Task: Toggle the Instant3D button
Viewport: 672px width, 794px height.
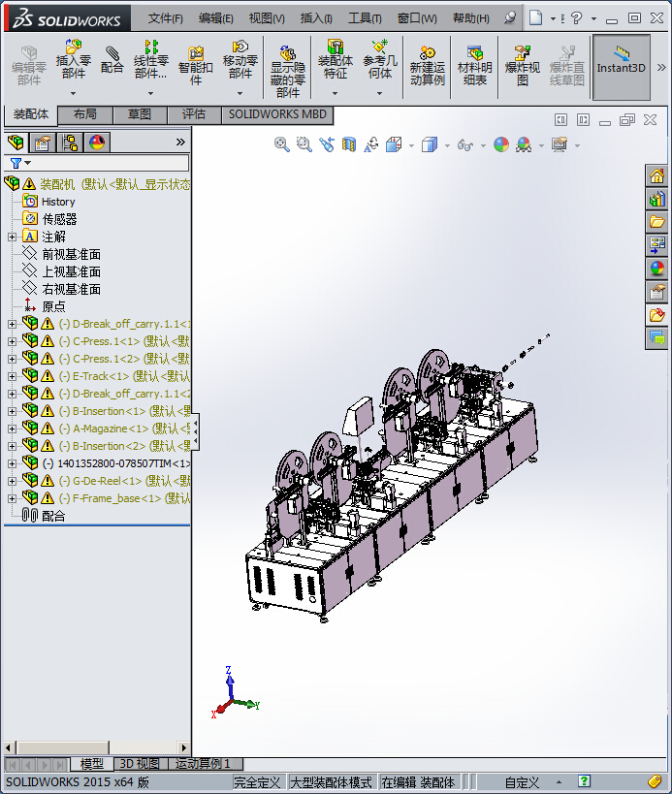Action: [621, 67]
